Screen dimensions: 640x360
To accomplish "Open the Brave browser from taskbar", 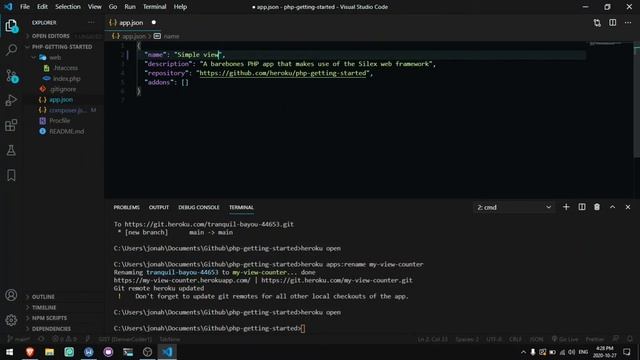I will pos(30,352).
